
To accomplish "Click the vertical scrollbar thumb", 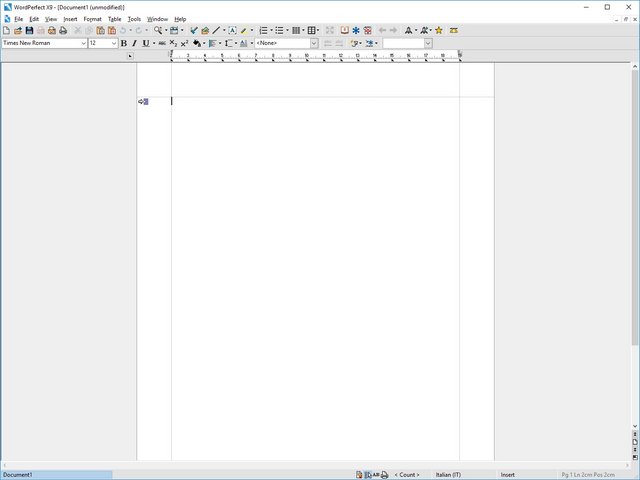I will (635, 207).
